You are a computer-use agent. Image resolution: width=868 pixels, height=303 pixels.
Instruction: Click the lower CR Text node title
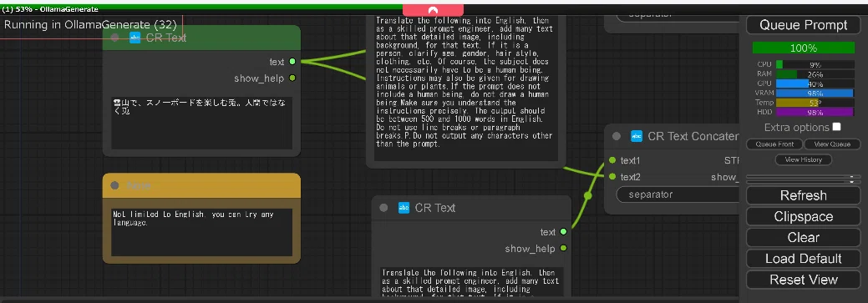[x=435, y=208]
